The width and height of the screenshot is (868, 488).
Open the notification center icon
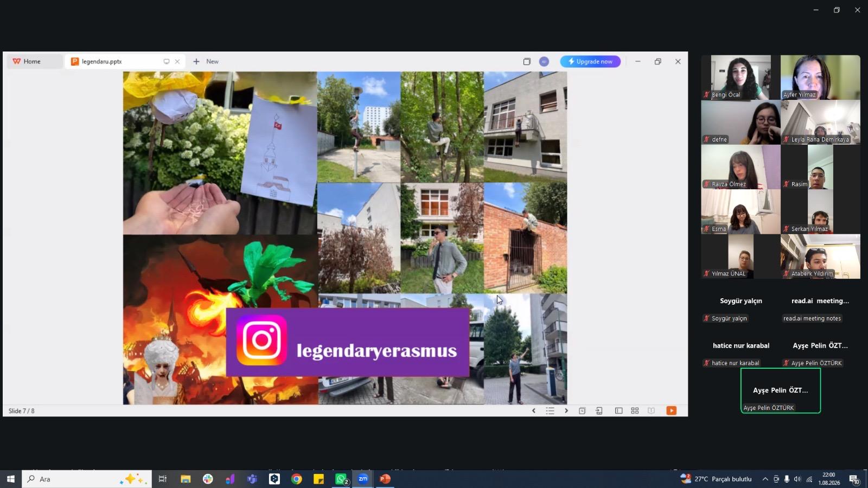(854, 479)
